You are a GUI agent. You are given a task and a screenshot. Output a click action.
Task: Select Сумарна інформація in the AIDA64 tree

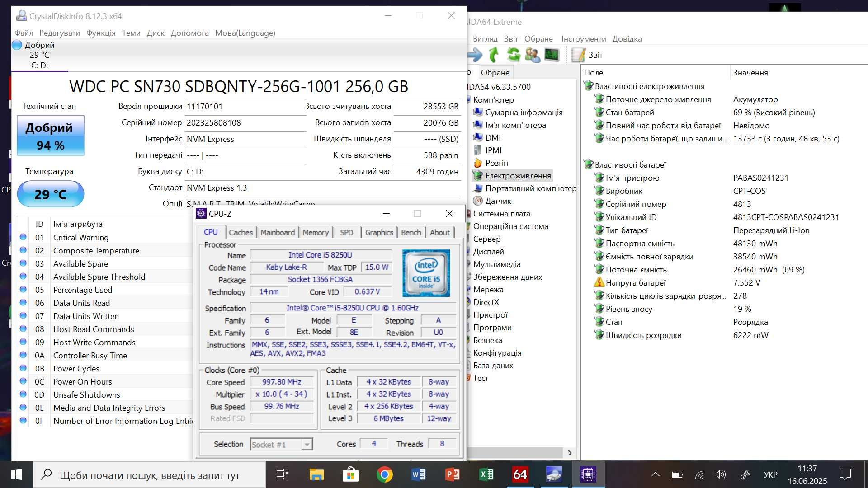pyautogui.click(x=524, y=113)
